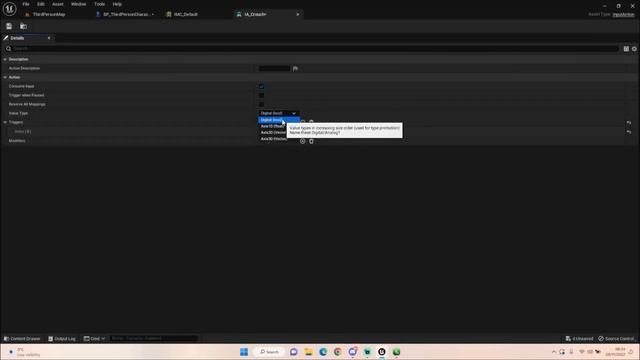Viewport: 640px width, 360px height.
Task: Open the Output Log
Action: point(62,338)
